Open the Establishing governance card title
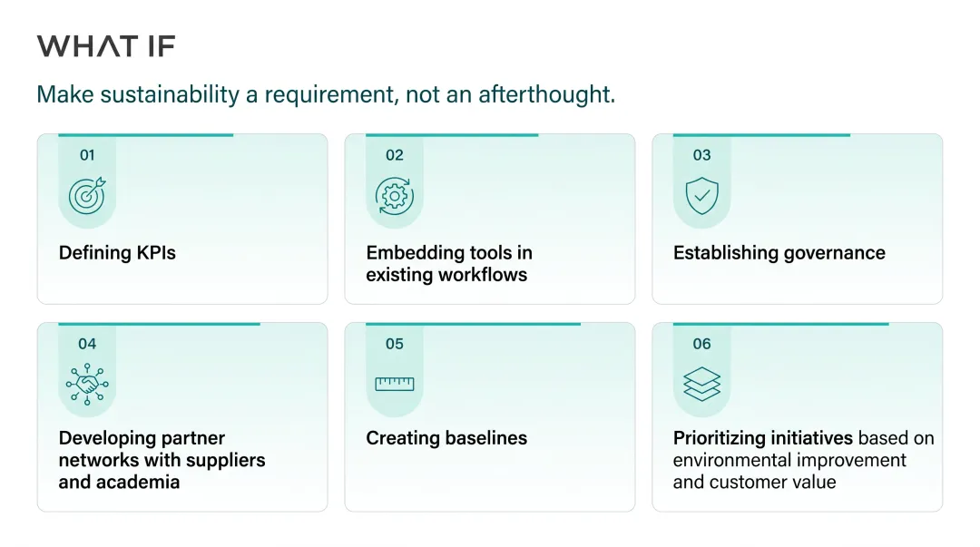 click(x=779, y=252)
